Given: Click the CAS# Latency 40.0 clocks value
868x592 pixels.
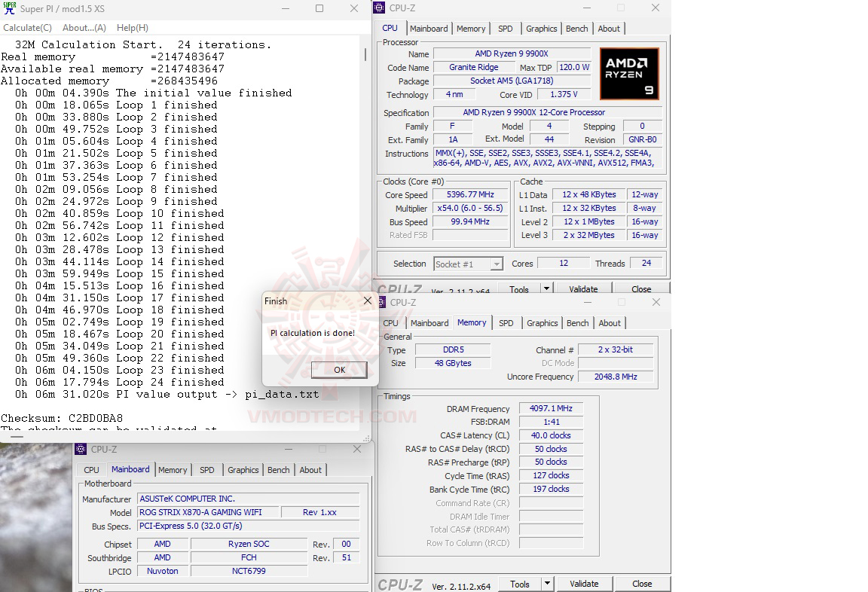Looking at the screenshot, I should coord(551,435).
